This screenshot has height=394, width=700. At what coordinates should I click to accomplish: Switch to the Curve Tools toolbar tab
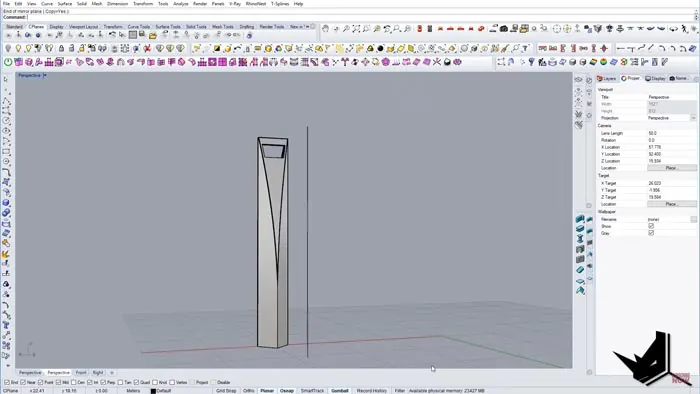(139, 27)
